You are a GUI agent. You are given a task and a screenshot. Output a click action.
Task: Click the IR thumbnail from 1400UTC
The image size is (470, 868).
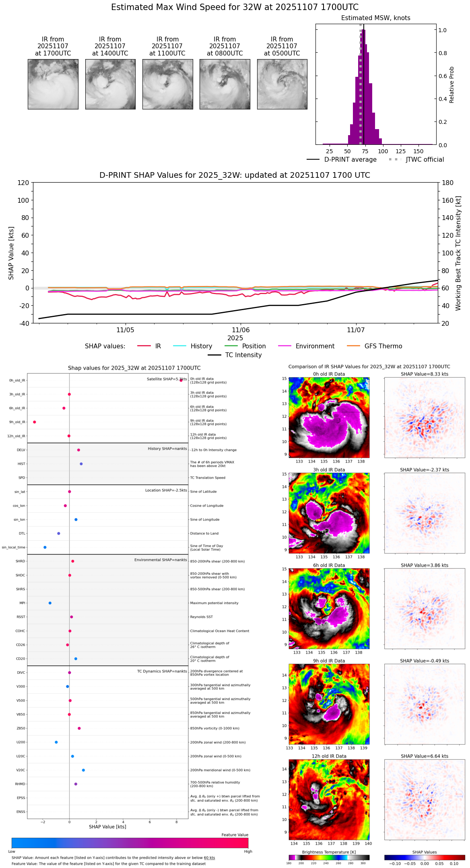point(110,84)
